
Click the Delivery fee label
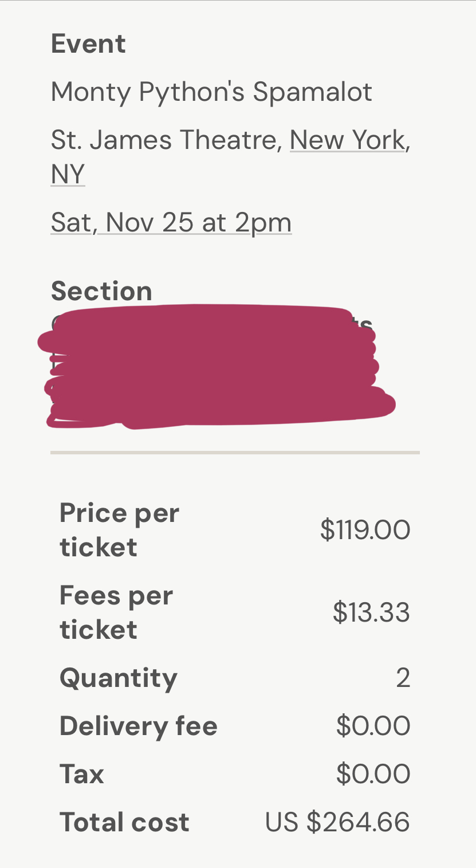139,726
